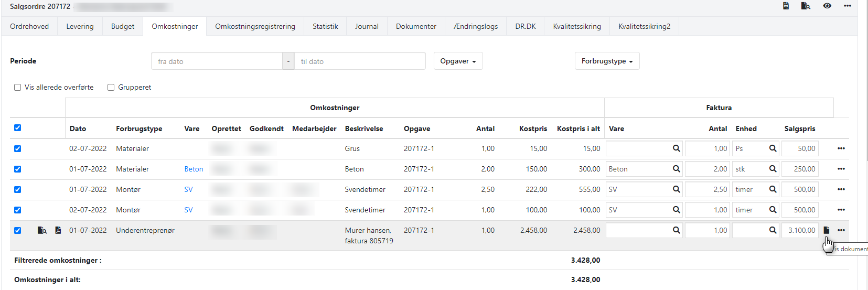Open row actions menu for Grus
Screen dimensions: 868x290
841,148
